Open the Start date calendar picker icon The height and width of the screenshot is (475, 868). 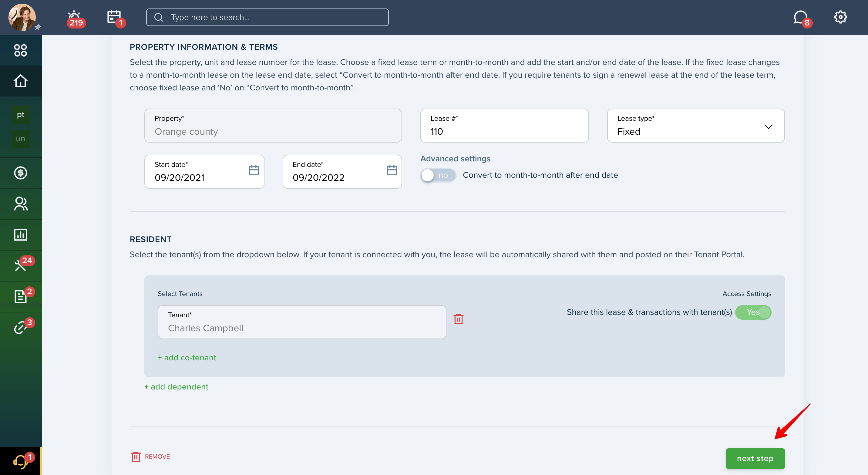tap(254, 170)
